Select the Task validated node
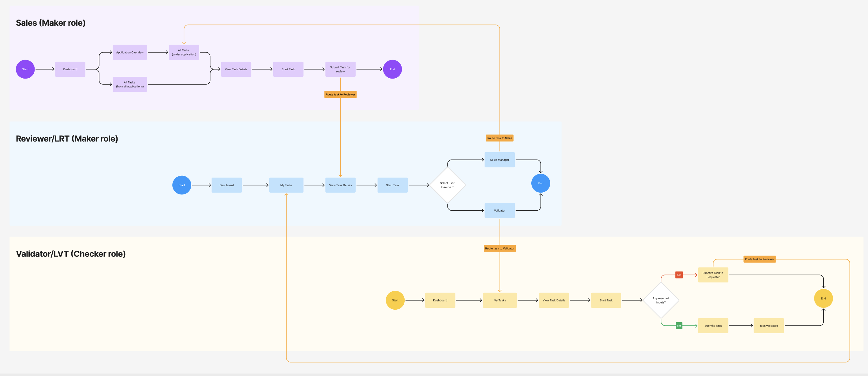868x376 pixels. (x=769, y=326)
